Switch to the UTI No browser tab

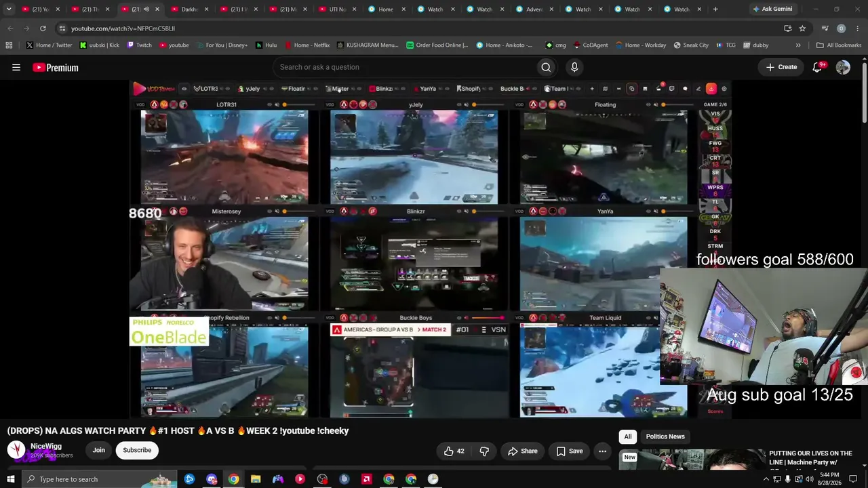tap(337, 9)
